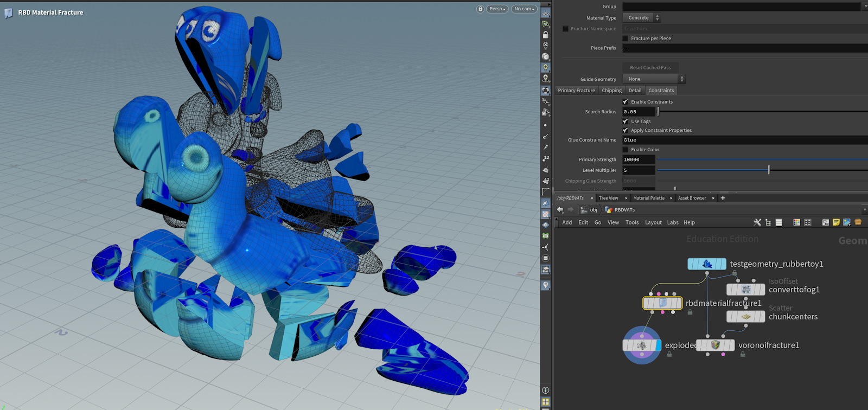
Task: Toggle the Use Tags checkbox
Action: pyautogui.click(x=625, y=121)
